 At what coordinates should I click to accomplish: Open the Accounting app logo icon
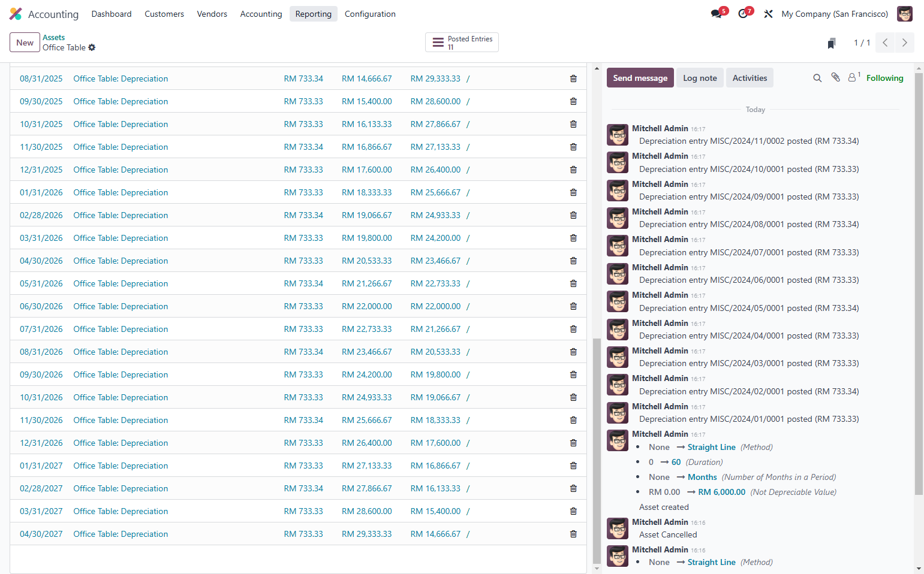[16, 14]
